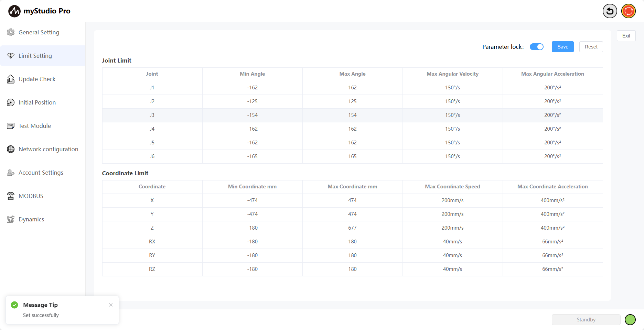Click the Z Max Coordinate value 677
Image resolution: width=644 pixels, height=330 pixels.
(352, 228)
